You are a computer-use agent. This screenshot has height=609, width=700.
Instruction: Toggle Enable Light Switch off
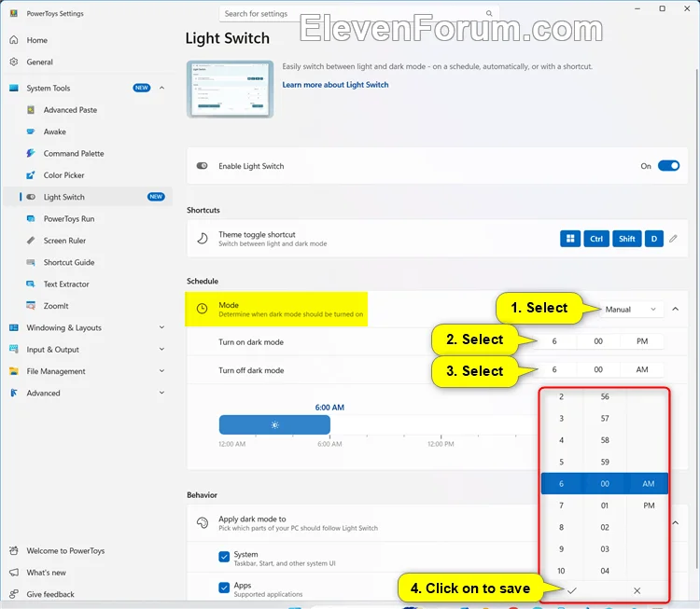[669, 166]
